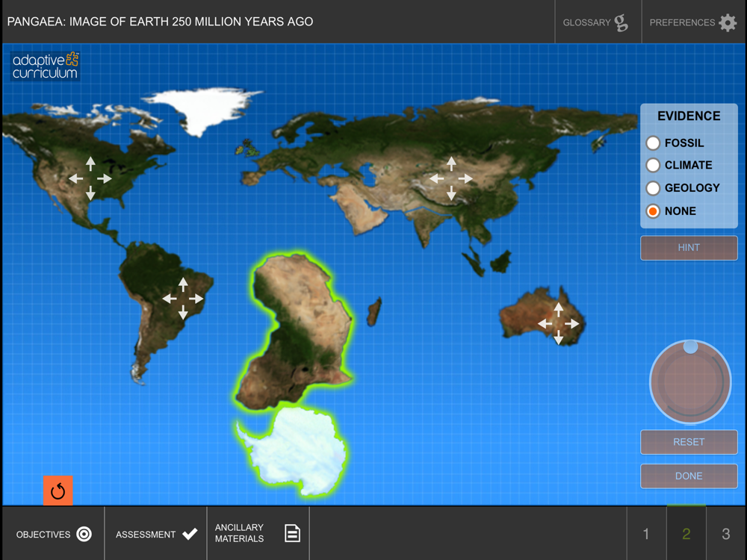
Task: Click the rotation dial knob handle
Action: pyautogui.click(x=690, y=346)
